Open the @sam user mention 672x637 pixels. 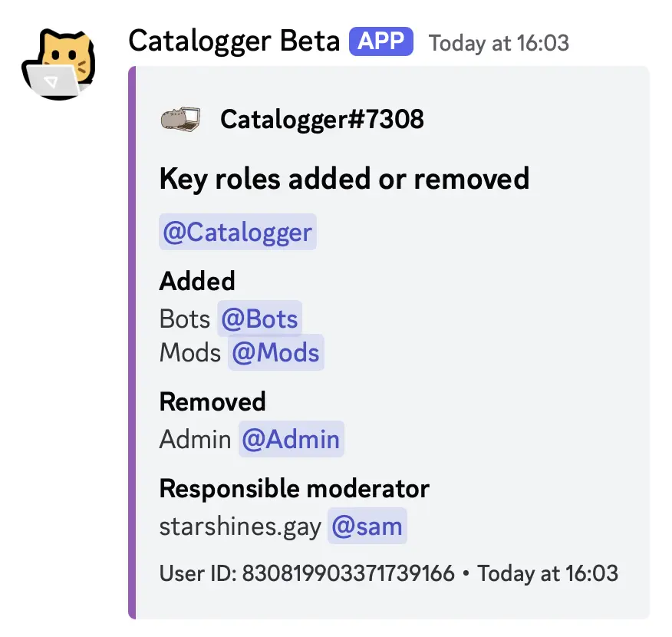(367, 527)
